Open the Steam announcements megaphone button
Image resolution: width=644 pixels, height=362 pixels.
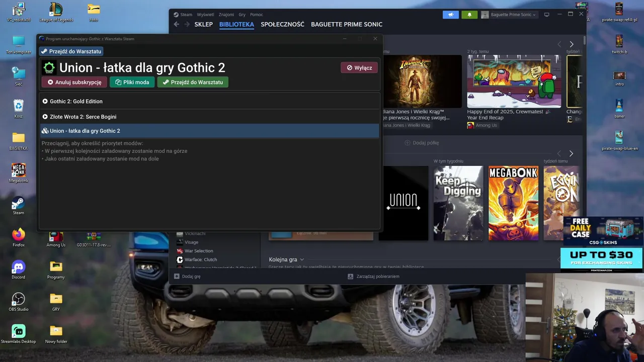[x=451, y=15]
